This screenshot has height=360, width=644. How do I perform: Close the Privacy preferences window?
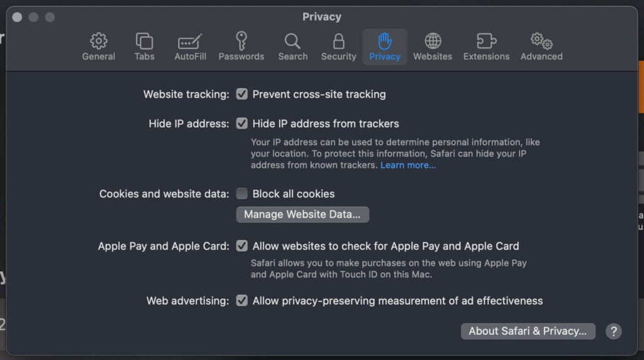(x=17, y=17)
